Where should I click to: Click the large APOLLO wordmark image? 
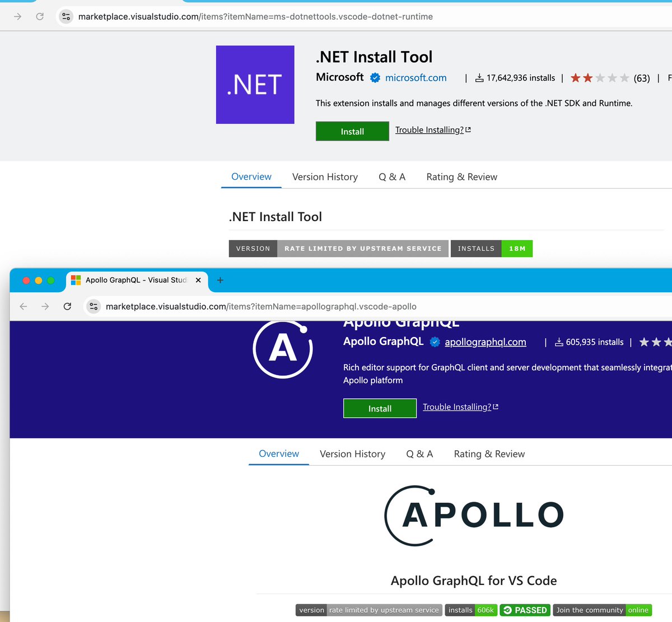click(474, 515)
